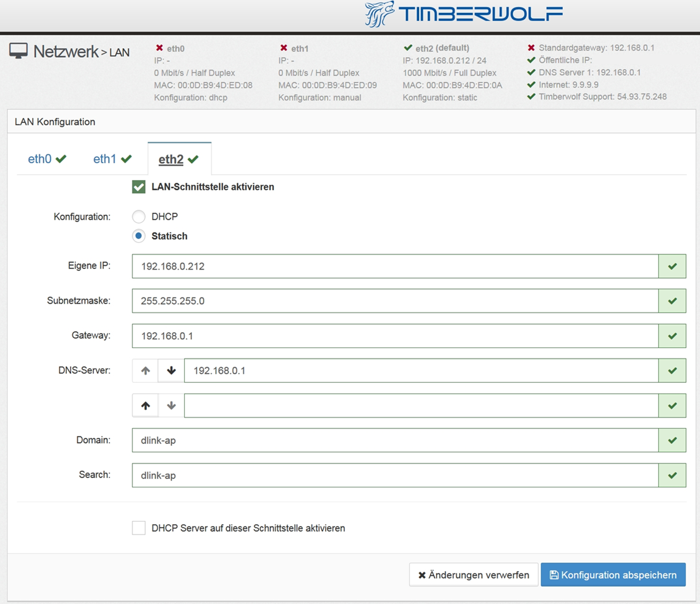Click the validation check for Eigene IP
This screenshot has height=604, width=700.
click(672, 266)
